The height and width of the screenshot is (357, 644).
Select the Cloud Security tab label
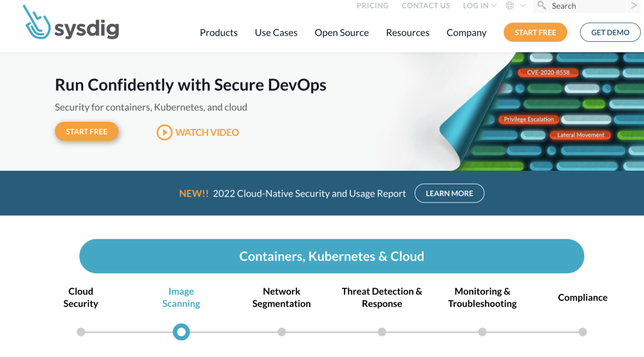pos(81,298)
